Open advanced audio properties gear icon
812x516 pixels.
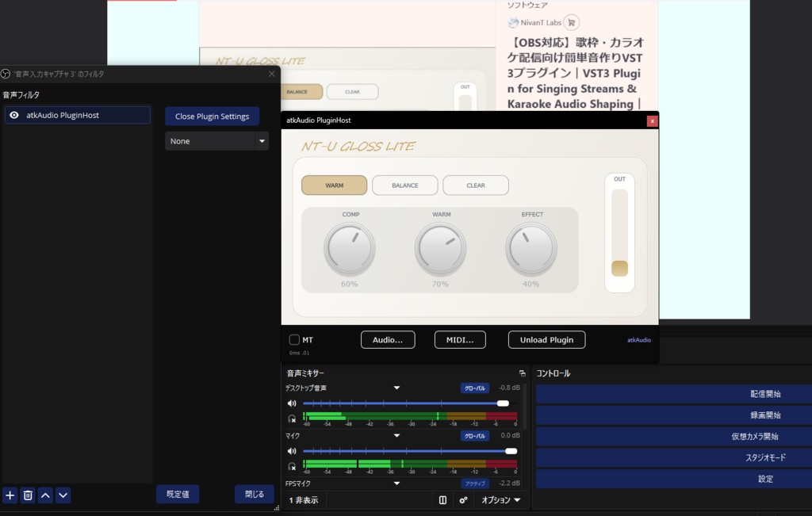pyautogui.click(x=463, y=500)
